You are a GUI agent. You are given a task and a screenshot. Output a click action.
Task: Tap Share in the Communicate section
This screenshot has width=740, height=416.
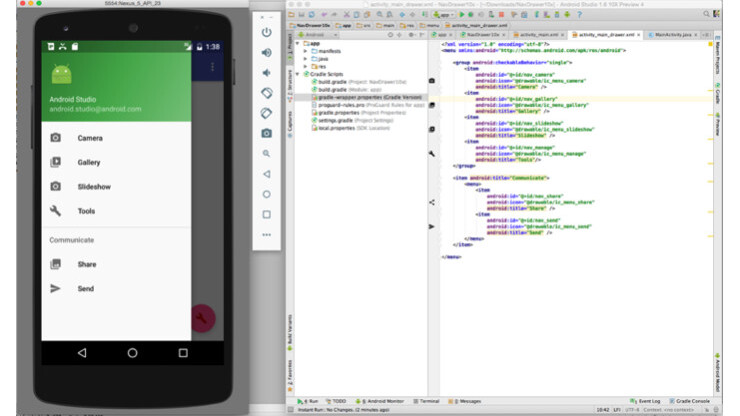click(x=87, y=264)
